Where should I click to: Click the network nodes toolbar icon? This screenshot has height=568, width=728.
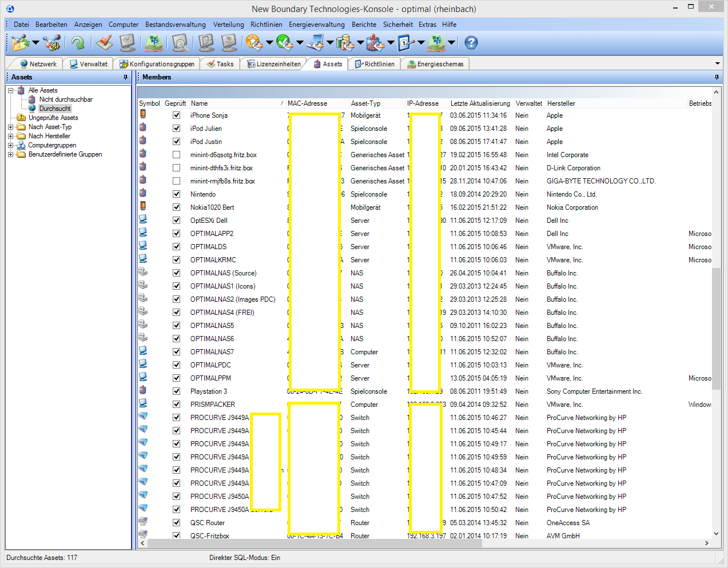(x=51, y=43)
